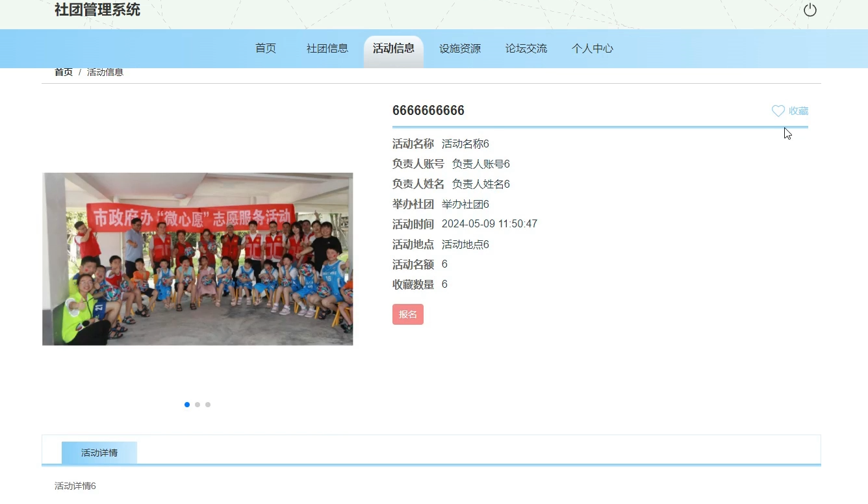Click the 收藏数量 label
The width and height of the screenshot is (868, 504).
coord(413,284)
